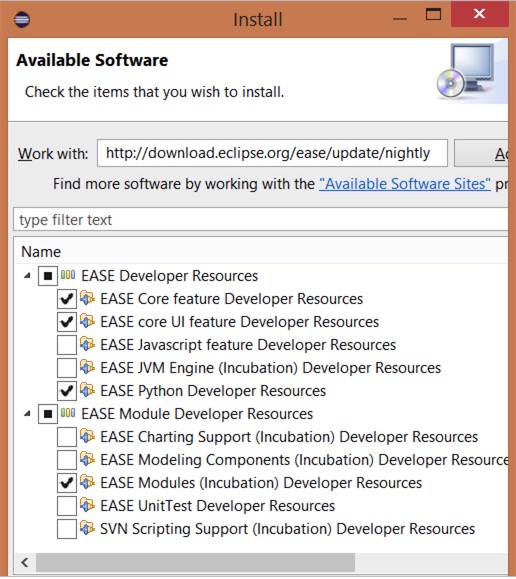Check EASE JVM Engine (Incubation) Developer Resources
516x579 pixels.
pyautogui.click(x=67, y=368)
